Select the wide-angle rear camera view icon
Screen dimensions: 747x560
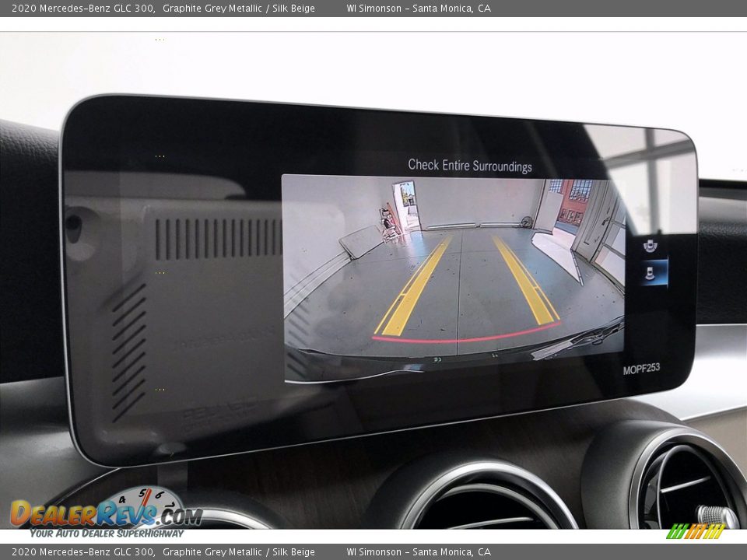[x=650, y=246]
